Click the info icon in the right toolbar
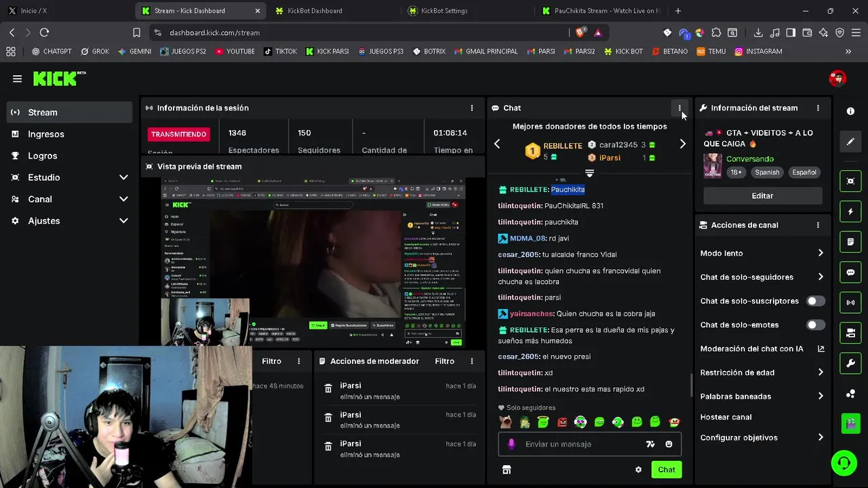This screenshot has width=868, height=488. [x=850, y=111]
